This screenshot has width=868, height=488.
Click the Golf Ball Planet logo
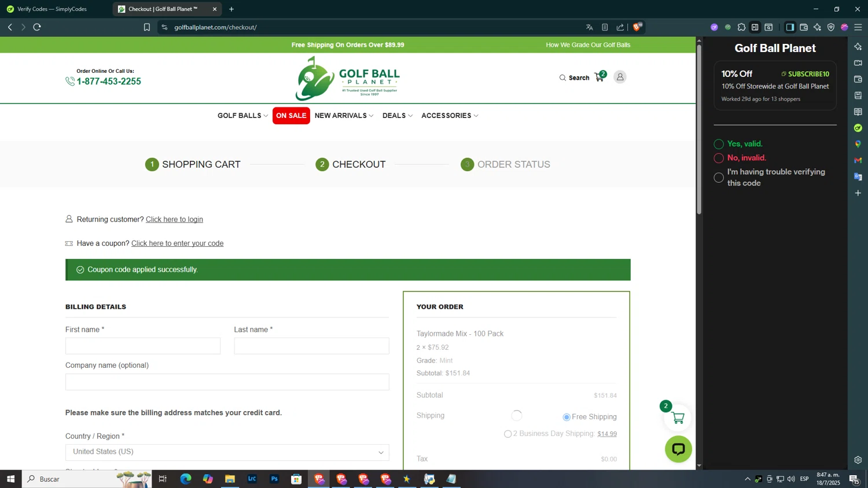coord(347,78)
